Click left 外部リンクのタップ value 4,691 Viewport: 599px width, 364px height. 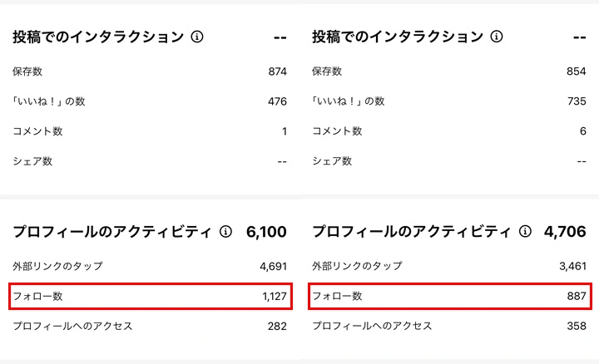274,266
